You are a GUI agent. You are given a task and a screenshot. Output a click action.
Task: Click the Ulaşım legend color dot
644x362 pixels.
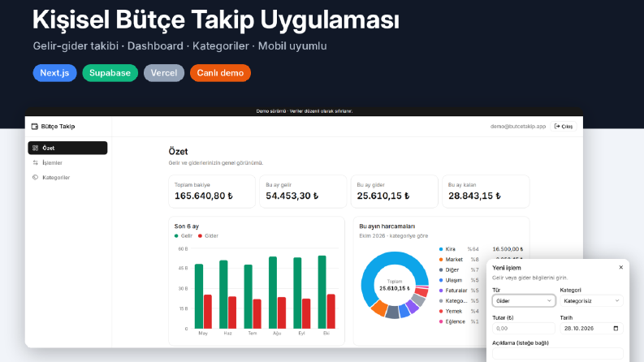point(441,280)
